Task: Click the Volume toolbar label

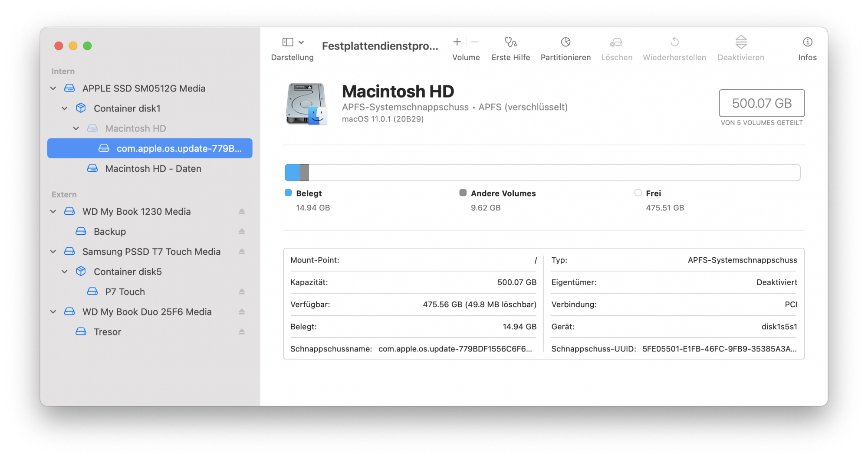Action: 466,58
